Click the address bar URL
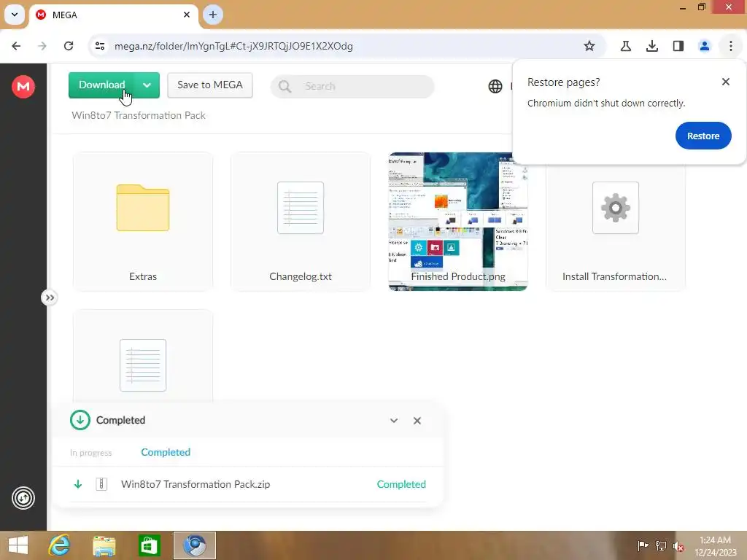This screenshot has height=560, width=747. coord(233,46)
